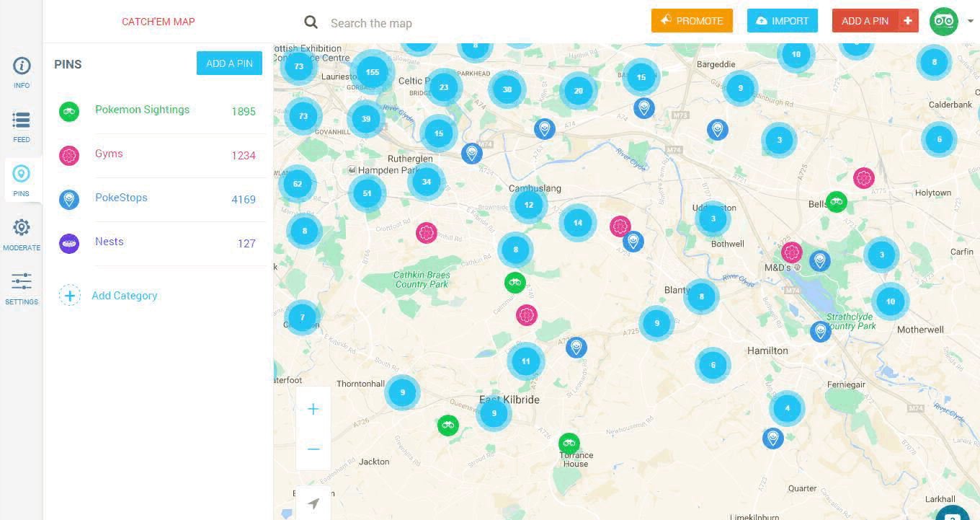Click the blue Import button
Screen dimensions: 980x520
pos(782,21)
